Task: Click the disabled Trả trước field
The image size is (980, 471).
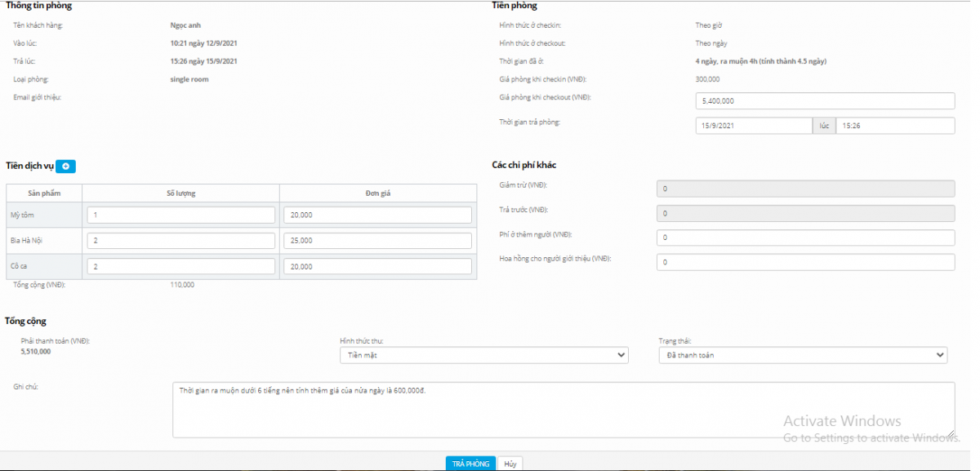Action: (805, 213)
